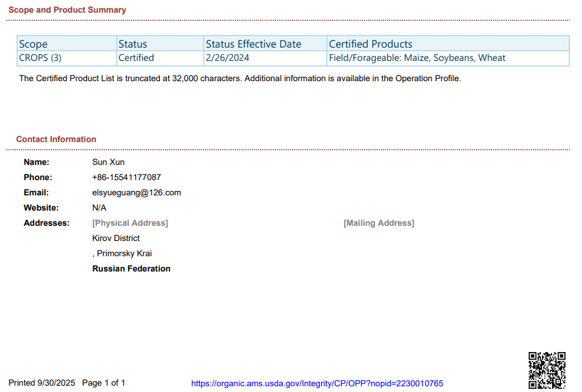This screenshot has height=392, width=582.
Task: Click the Certified status cell
Action: (136, 58)
